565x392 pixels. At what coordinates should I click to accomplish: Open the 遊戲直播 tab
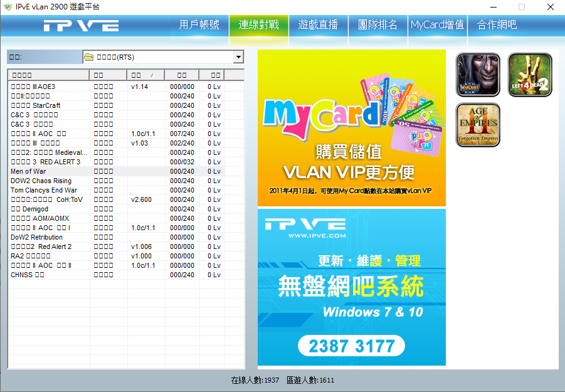(318, 25)
